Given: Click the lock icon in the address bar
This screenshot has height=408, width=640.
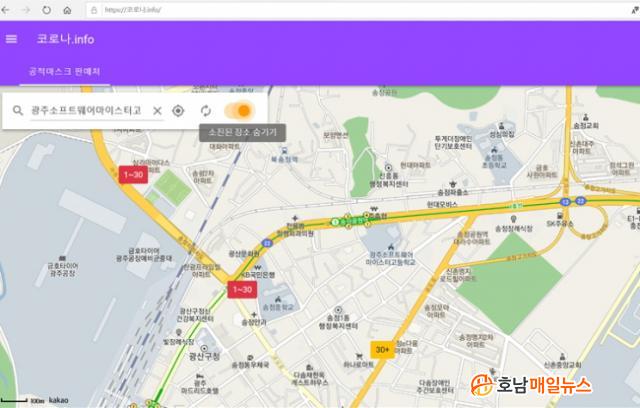Looking at the screenshot, I should [94, 9].
